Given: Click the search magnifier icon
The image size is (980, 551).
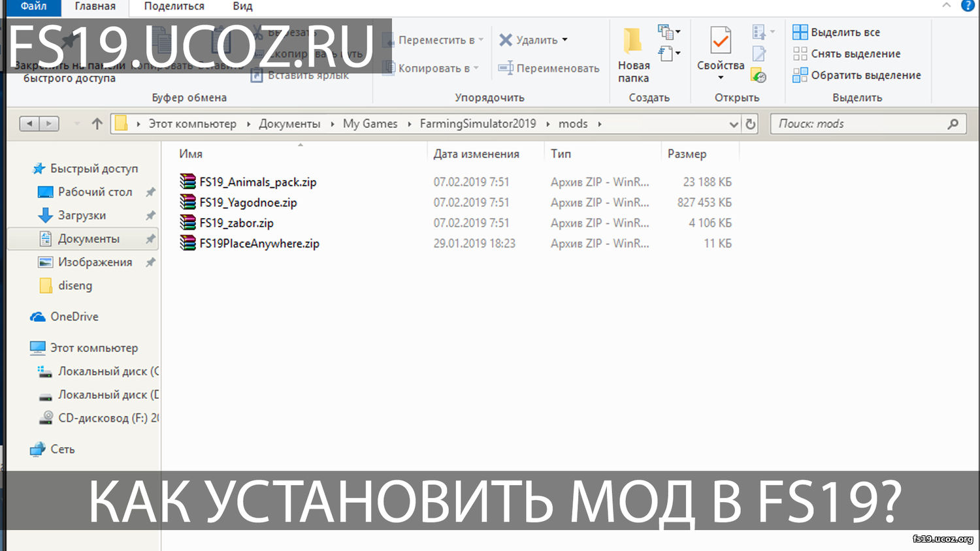Looking at the screenshot, I should pyautogui.click(x=953, y=124).
